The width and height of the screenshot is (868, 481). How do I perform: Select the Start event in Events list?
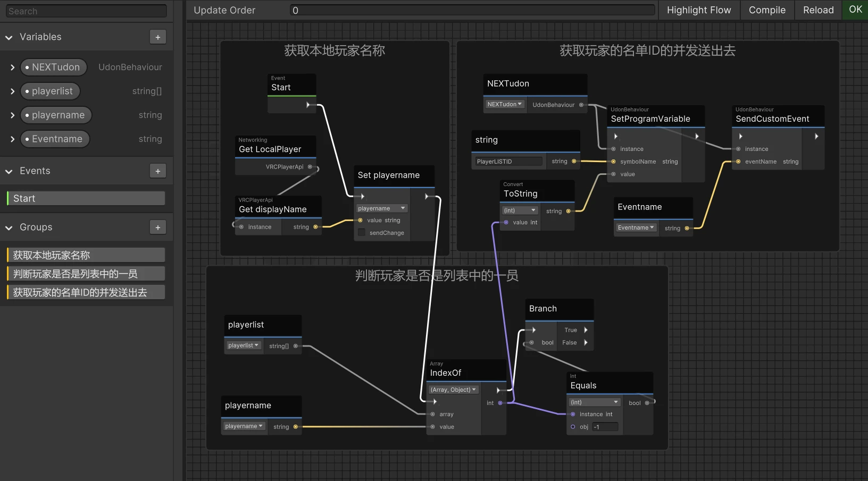pos(86,198)
